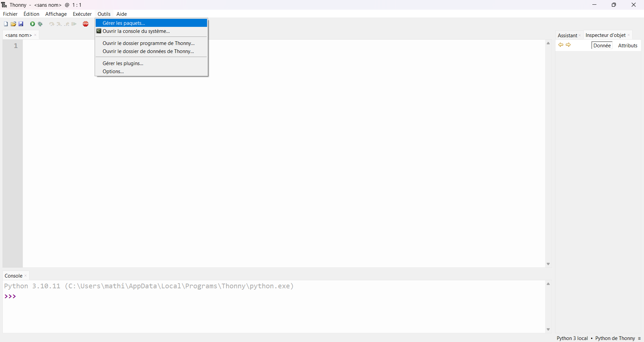The width and height of the screenshot is (644, 342).
Task: Save the script with the floppy disk icon
Action: [x=21, y=24]
